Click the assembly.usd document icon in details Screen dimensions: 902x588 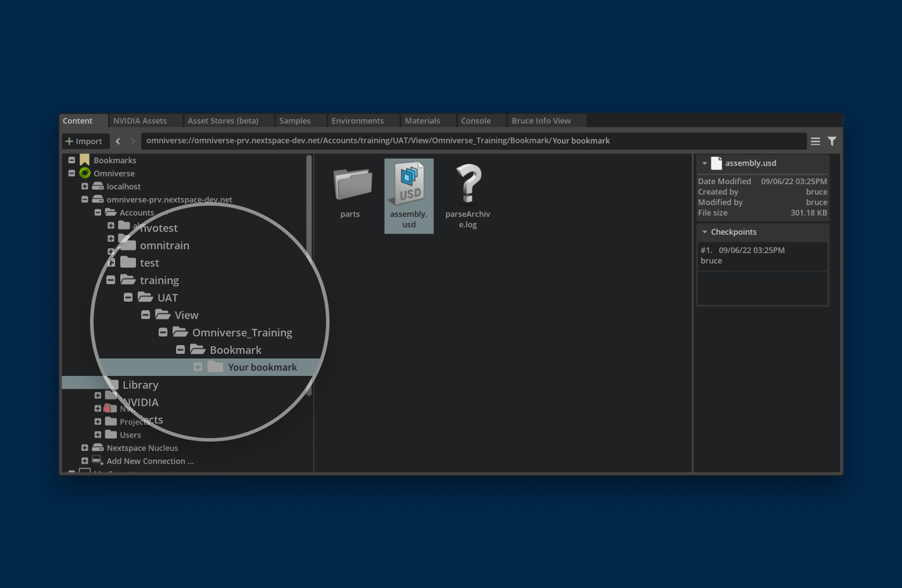coord(717,163)
